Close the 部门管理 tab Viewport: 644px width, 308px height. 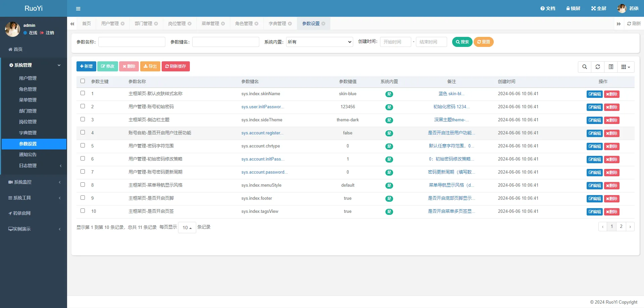(x=156, y=24)
